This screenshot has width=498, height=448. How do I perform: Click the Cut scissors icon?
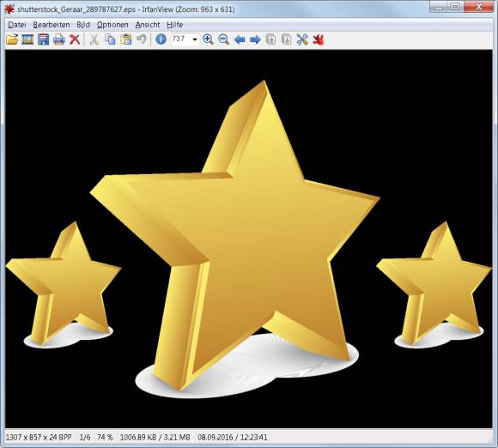coord(94,39)
